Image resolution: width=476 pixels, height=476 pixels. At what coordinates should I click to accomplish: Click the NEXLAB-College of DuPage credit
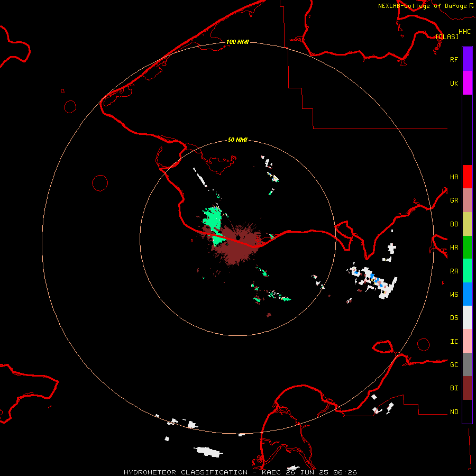pos(425,6)
